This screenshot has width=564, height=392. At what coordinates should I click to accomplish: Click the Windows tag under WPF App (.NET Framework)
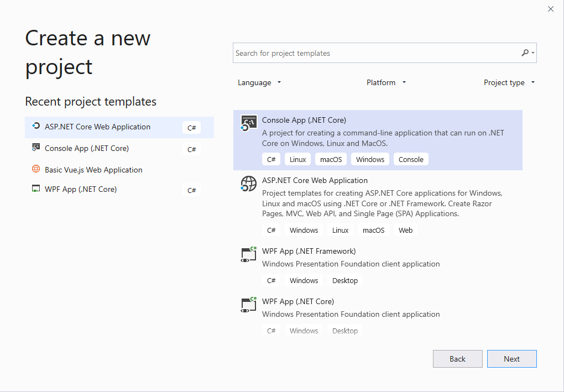coord(304,280)
